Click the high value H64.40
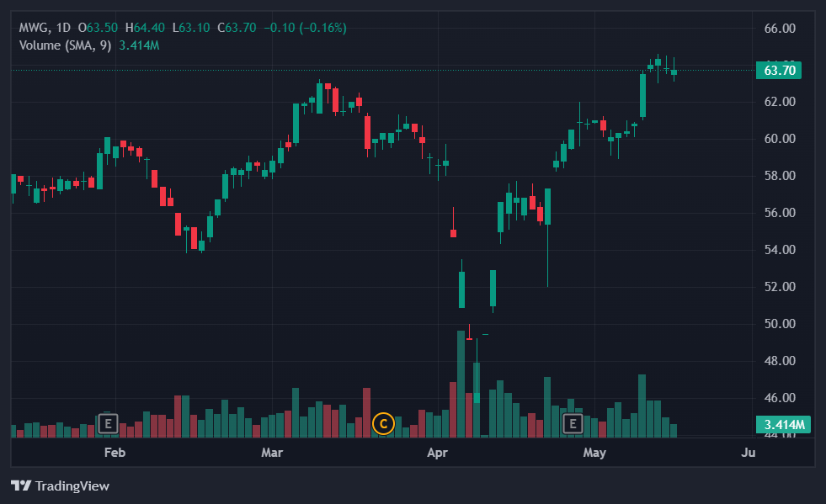Screen dimensions: 826x504 click(145, 28)
